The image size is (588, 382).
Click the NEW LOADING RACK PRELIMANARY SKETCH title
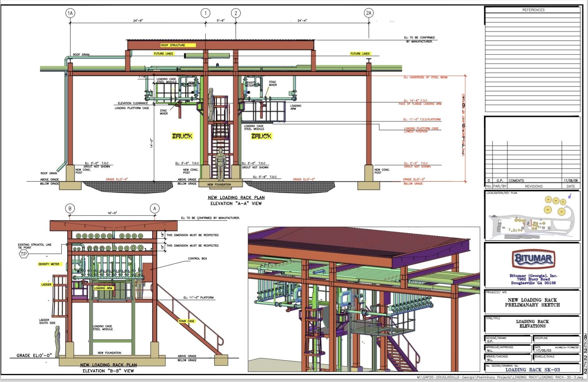(532, 302)
